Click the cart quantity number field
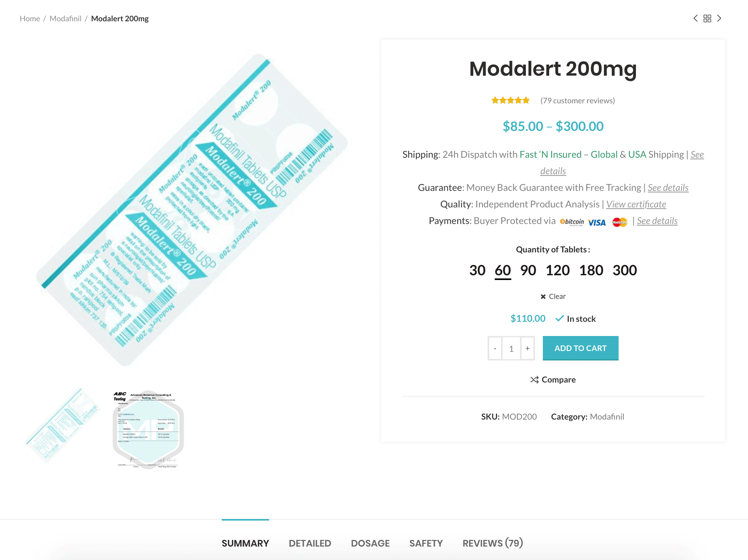Viewport: 748px width, 560px height. pos(511,348)
